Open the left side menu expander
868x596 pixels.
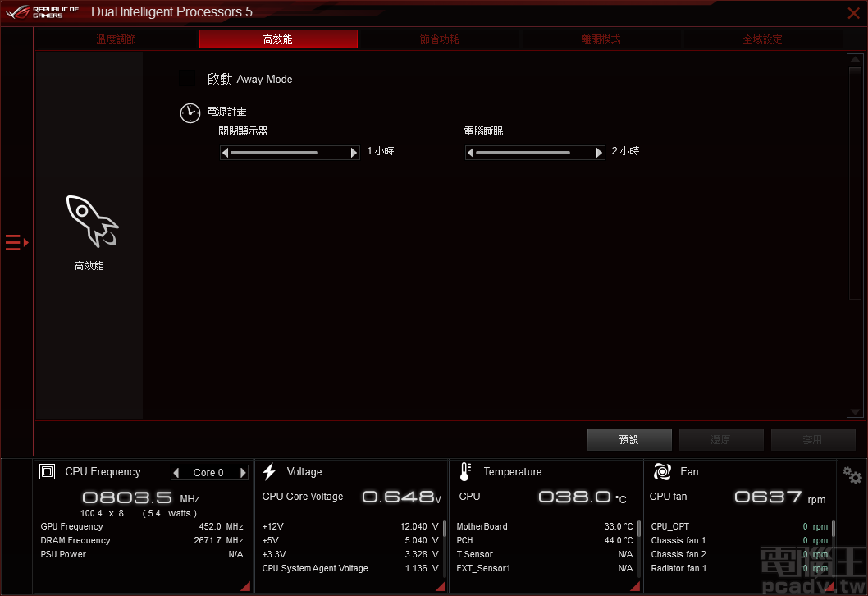tap(16, 243)
